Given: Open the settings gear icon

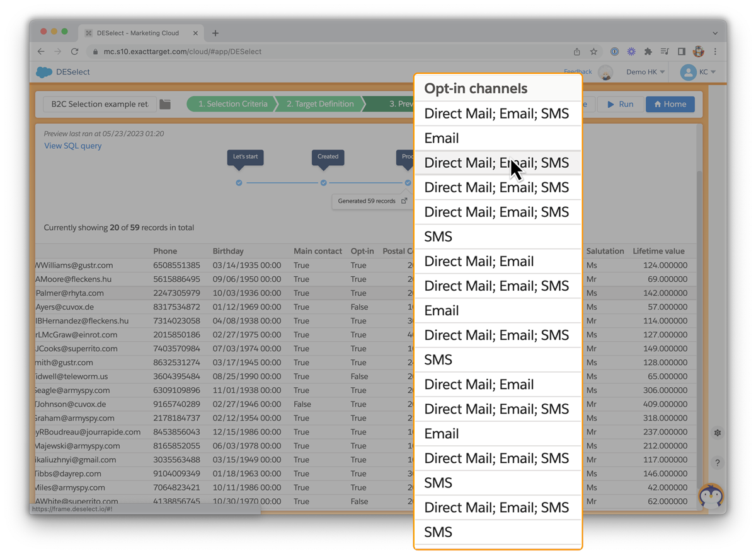Looking at the screenshot, I should pos(717,433).
